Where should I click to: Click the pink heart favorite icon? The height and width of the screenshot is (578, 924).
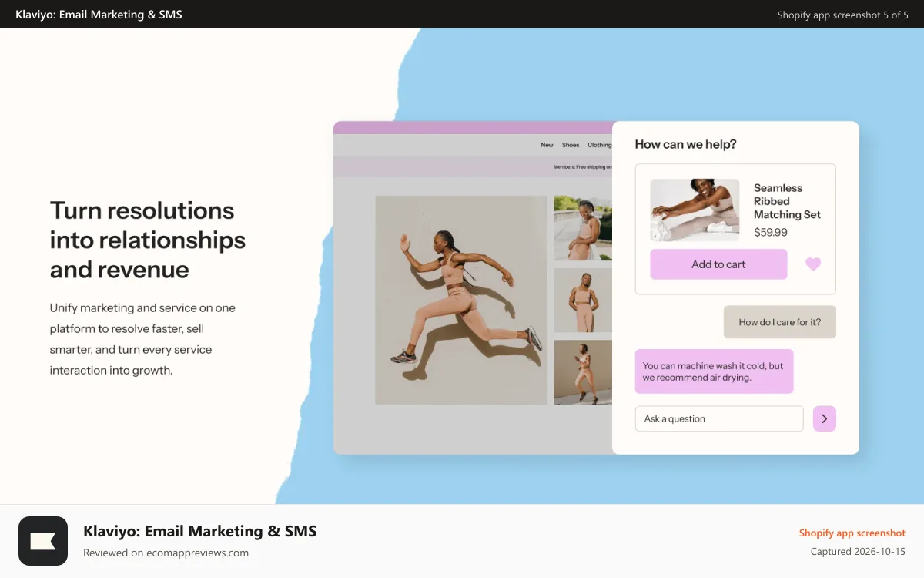tap(813, 264)
